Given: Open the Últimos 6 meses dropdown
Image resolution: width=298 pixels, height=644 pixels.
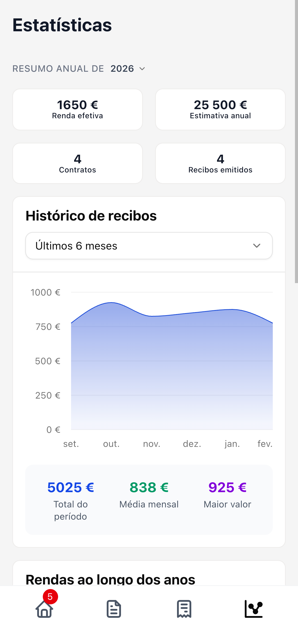Looking at the screenshot, I should (149, 246).
